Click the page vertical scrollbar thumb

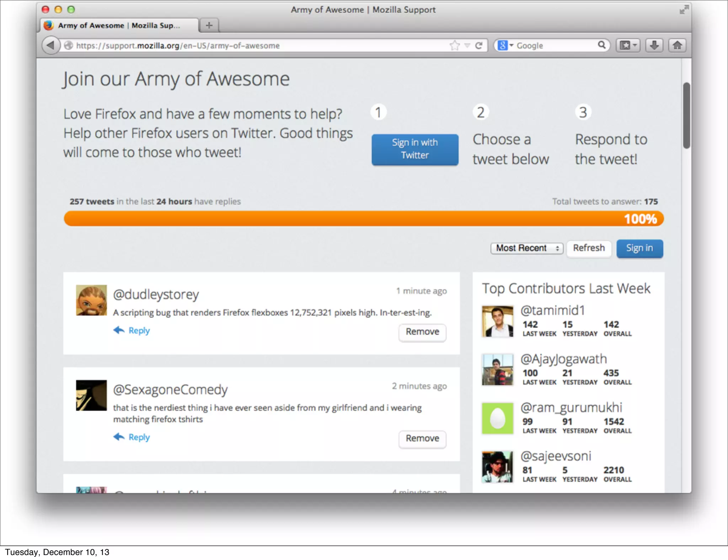pyautogui.click(x=686, y=115)
